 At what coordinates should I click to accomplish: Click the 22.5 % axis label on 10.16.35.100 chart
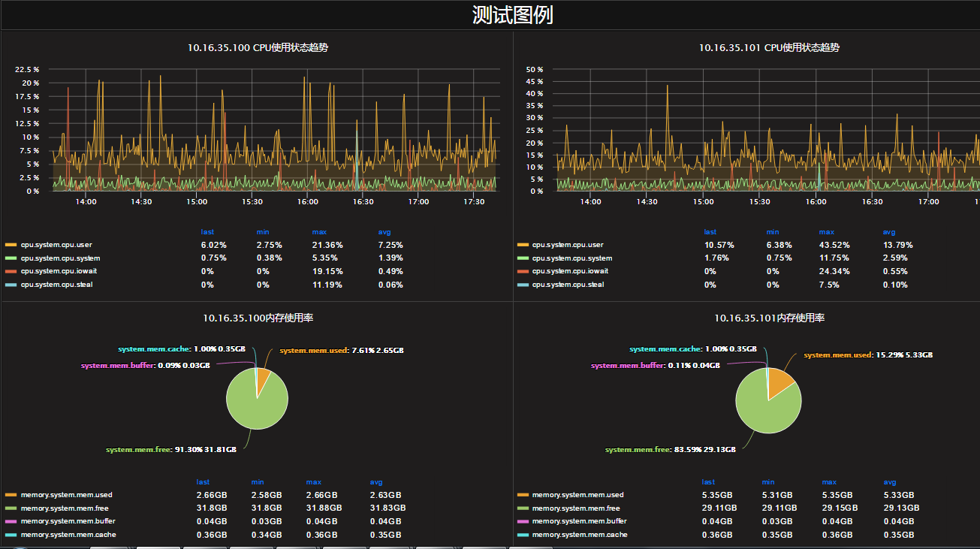pyautogui.click(x=27, y=69)
